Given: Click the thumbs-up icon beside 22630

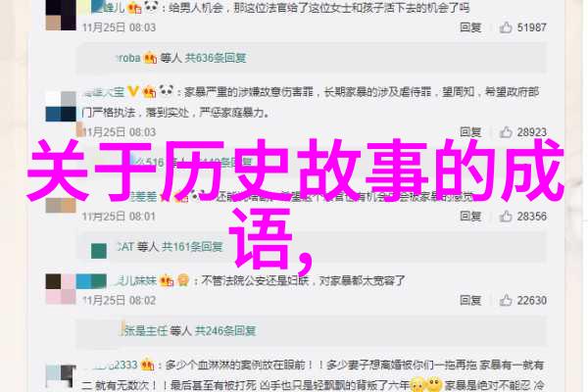Looking at the screenshot, I should (506, 300).
